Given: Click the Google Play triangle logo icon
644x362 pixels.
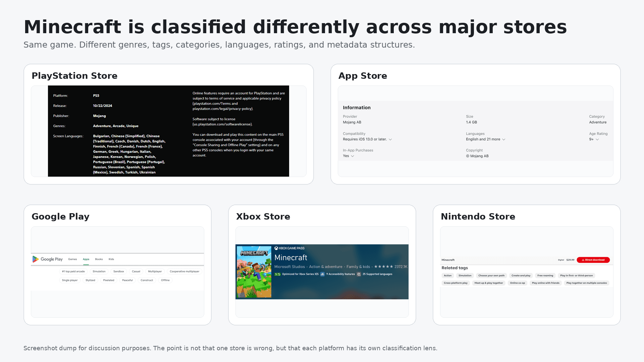Looking at the screenshot, I should (35, 259).
